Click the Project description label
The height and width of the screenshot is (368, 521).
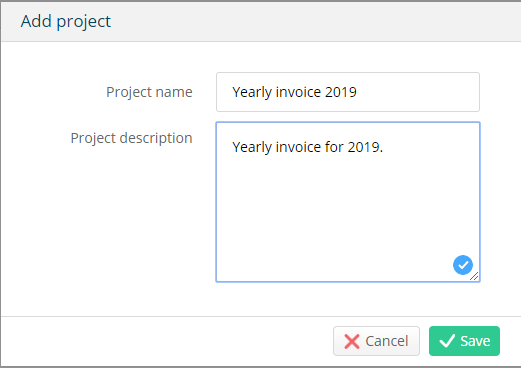tap(131, 138)
